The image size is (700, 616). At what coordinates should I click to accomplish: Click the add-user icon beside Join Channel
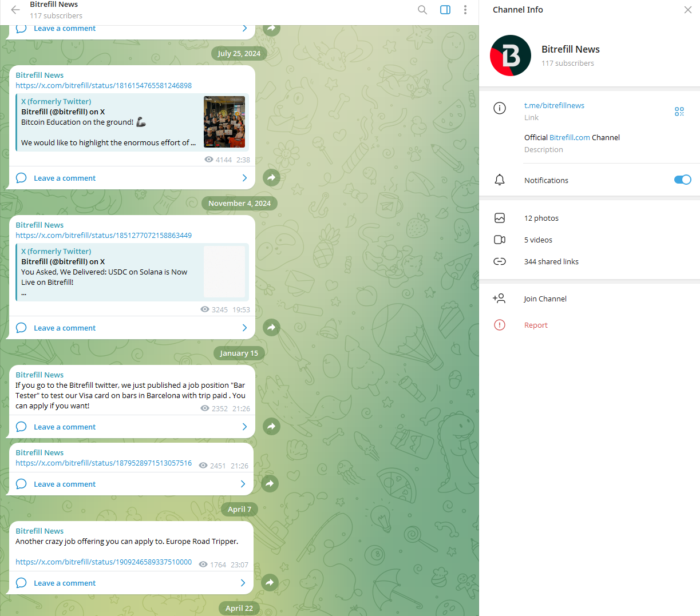(499, 299)
